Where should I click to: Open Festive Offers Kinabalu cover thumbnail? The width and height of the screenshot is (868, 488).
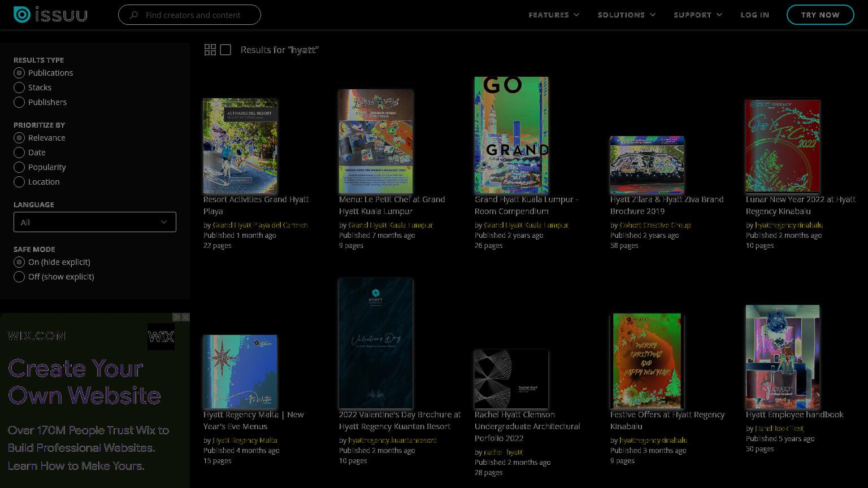tap(647, 361)
